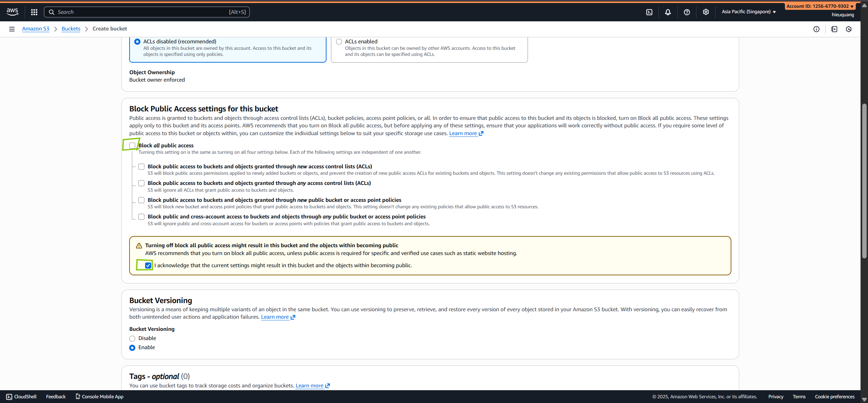This screenshot has width=868, height=403.
Task: Select the ACLs enabled option
Action: pos(339,42)
